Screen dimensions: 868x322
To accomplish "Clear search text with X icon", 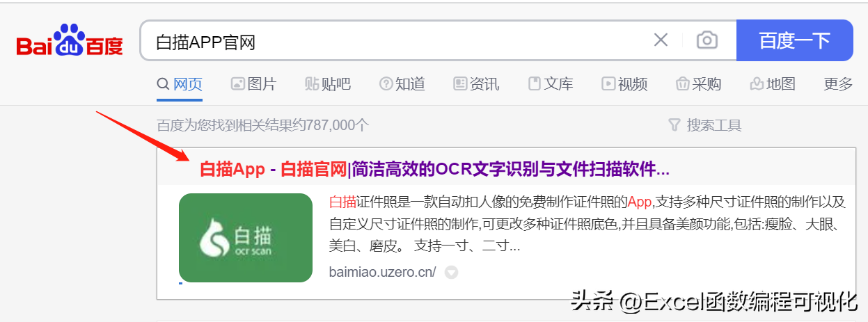I will 661,40.
